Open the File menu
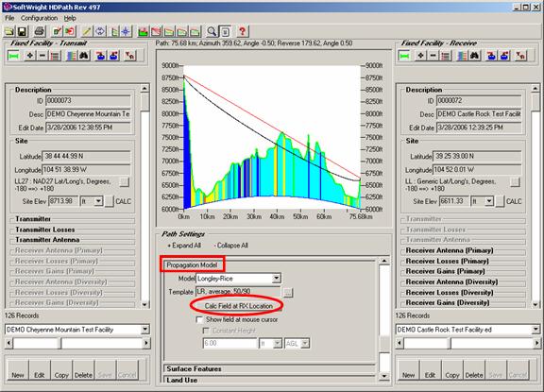The height and width of the screenshot is (392, 544). [9, 18]
